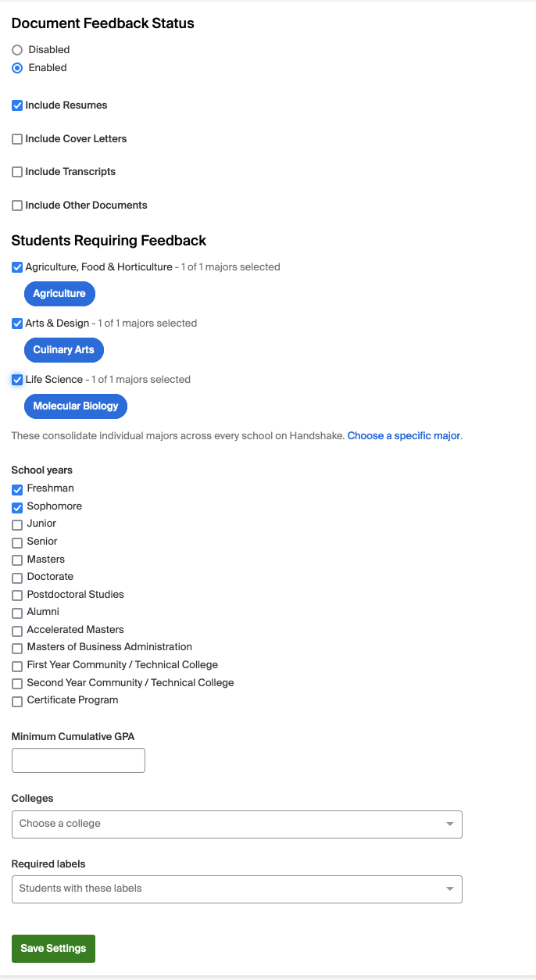Open the Choose a specific major link

pyautogui.click(x=404, y=435)
